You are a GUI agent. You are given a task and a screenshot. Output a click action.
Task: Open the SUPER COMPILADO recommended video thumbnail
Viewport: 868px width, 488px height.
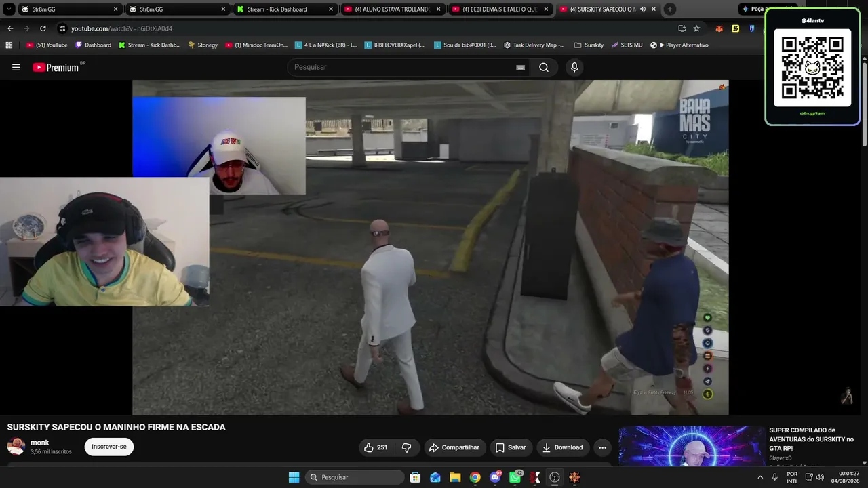pos(692,446)
